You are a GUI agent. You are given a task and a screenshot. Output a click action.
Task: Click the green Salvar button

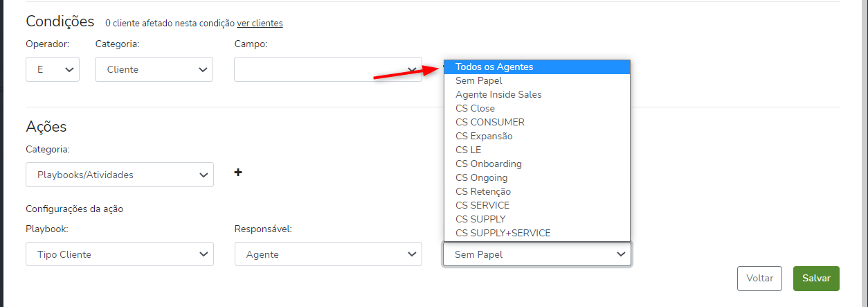pyautogui.click(x=816, y=278)
